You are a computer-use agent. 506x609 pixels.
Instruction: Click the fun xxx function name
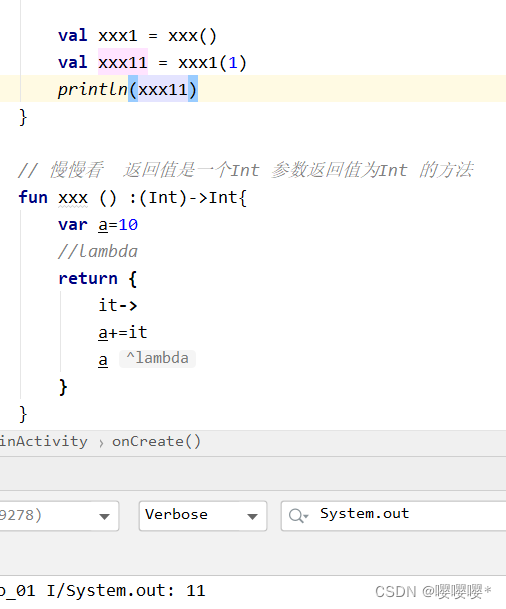pyautogui.click(x=73, y=198)
